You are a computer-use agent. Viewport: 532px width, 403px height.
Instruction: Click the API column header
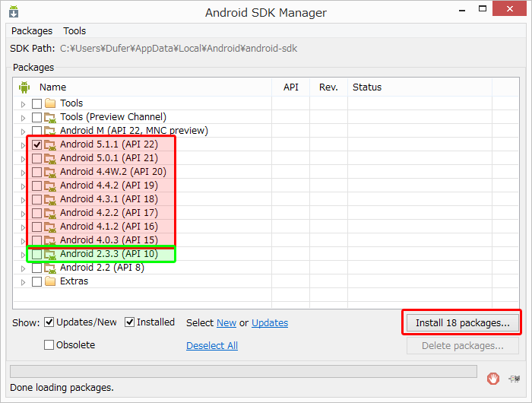291,87
